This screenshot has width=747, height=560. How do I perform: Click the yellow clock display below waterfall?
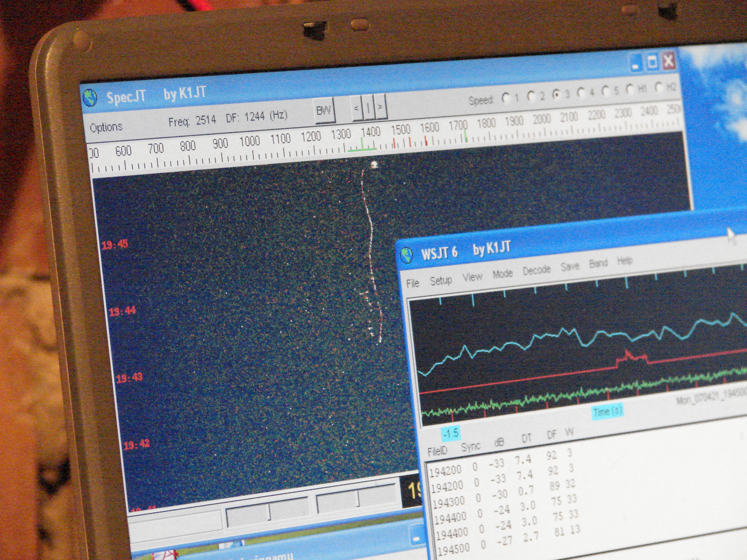pos(410,492)
